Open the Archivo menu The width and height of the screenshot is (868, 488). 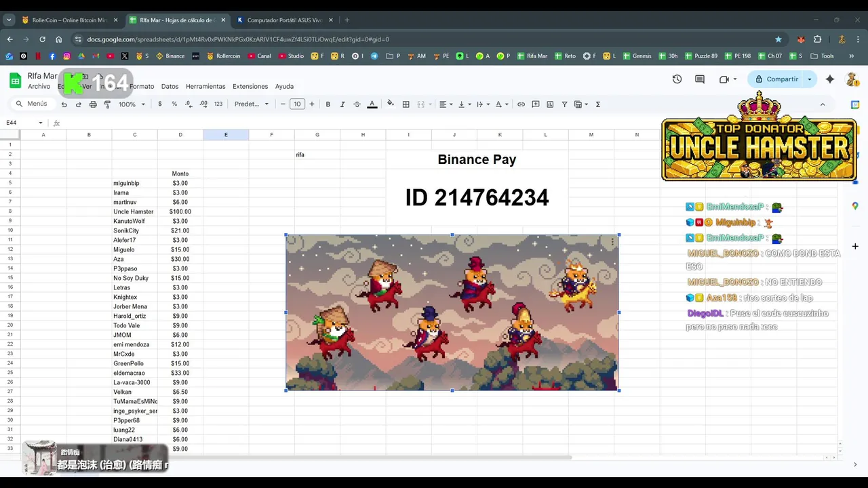[39, 87]
